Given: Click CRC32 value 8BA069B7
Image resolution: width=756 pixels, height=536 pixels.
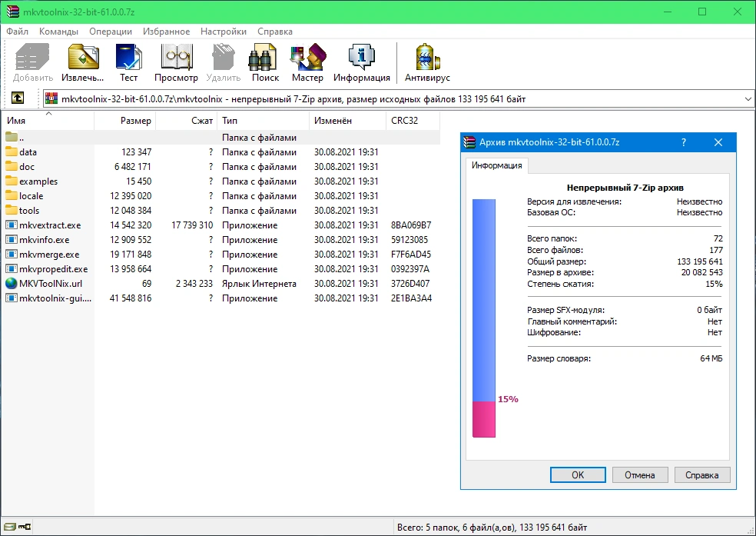Looking at the screenshot, I should 411,225.
